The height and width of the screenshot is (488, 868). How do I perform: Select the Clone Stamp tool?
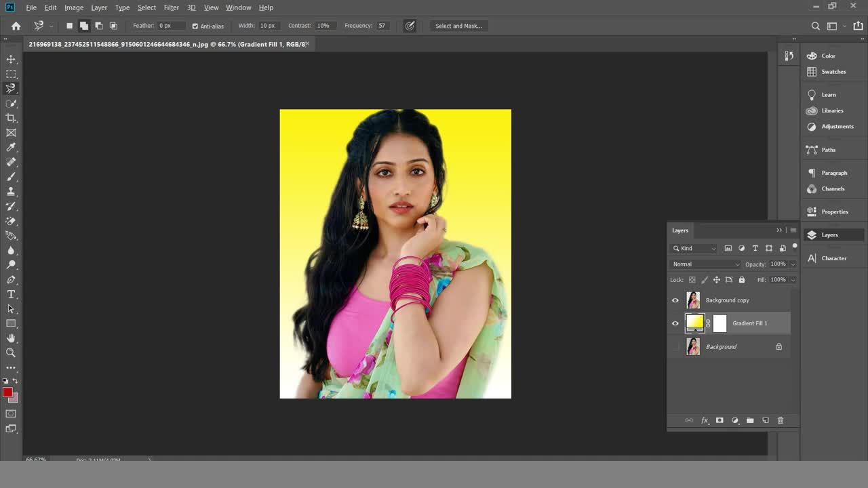click(11, 191)
